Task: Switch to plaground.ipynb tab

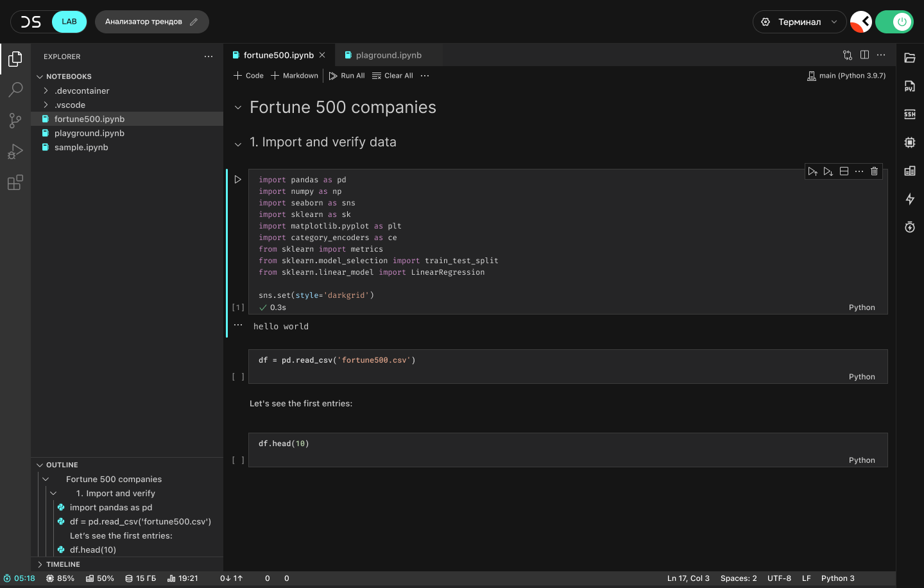Action: coord(389,55)
